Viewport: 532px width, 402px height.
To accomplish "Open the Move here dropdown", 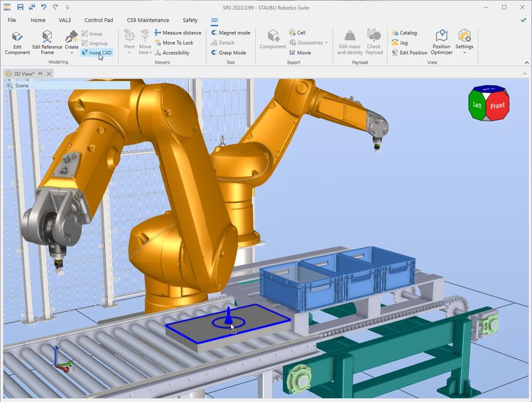I will coord(145,43).
